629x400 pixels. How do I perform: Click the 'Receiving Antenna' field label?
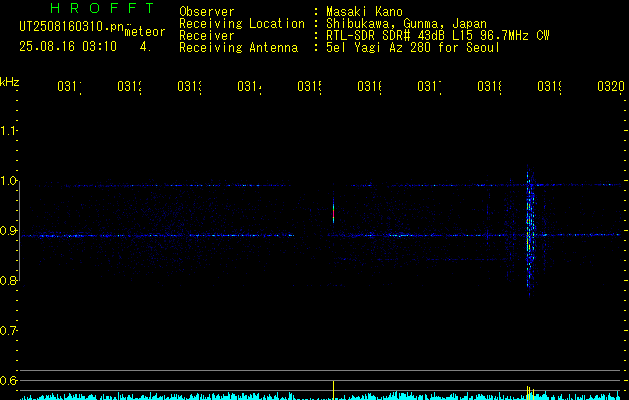pos(238,48)
